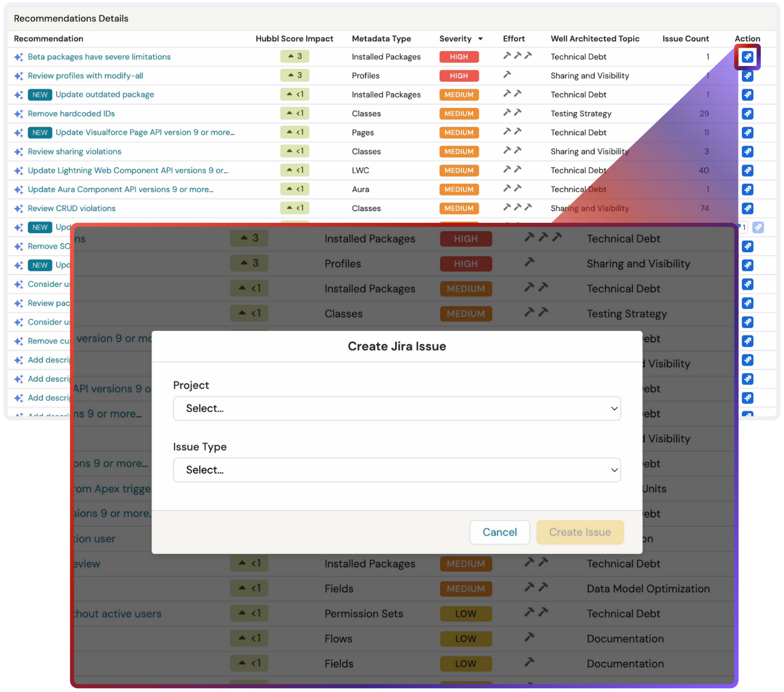
Task: Click Jira icon in Review CRUD violations row
Action: [747, 208]
